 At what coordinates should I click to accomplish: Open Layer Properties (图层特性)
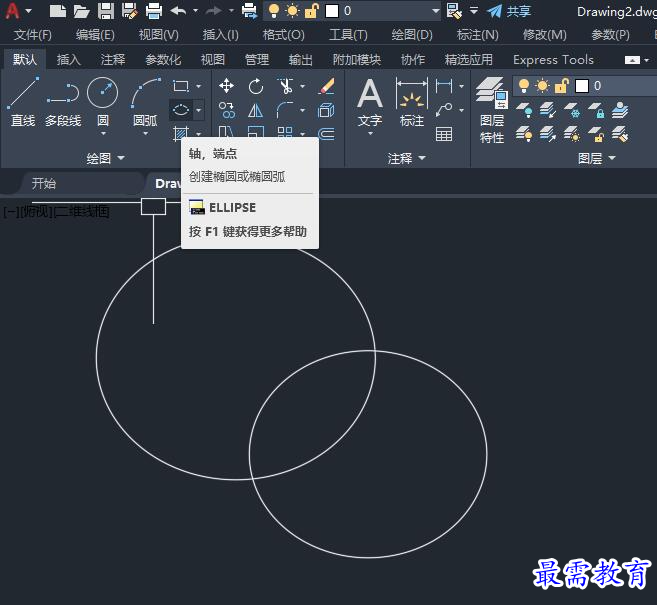492,110
